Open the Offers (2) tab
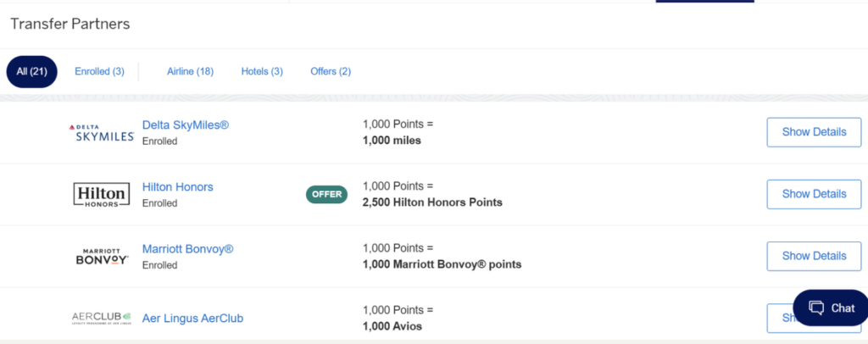The width and height of the screenshot is (868, 344). point(331,72)
